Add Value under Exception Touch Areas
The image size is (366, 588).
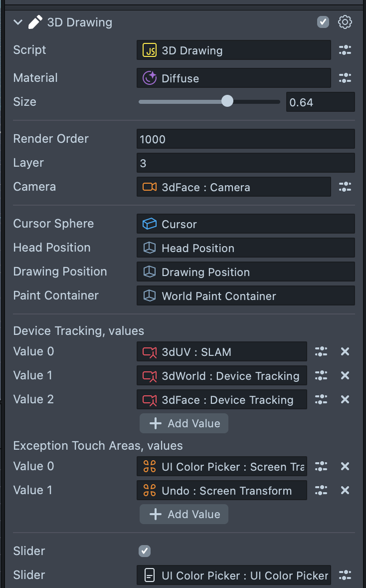[184, 514]
